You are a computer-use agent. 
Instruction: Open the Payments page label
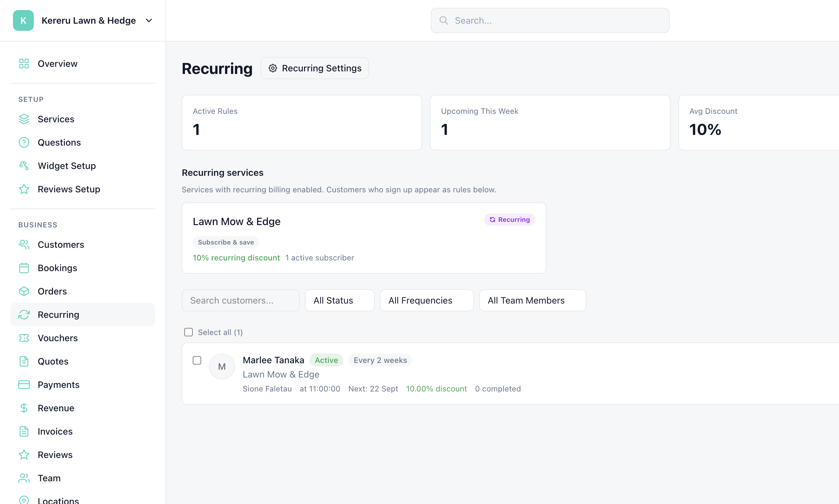(x=58, y=385)
